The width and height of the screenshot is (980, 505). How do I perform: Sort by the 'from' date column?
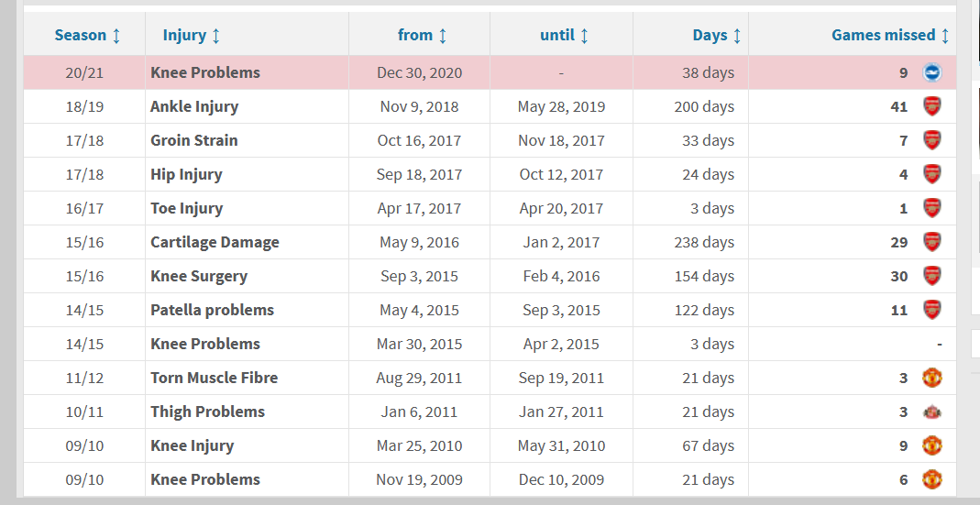pyautogui.click(x=422, y=35)
